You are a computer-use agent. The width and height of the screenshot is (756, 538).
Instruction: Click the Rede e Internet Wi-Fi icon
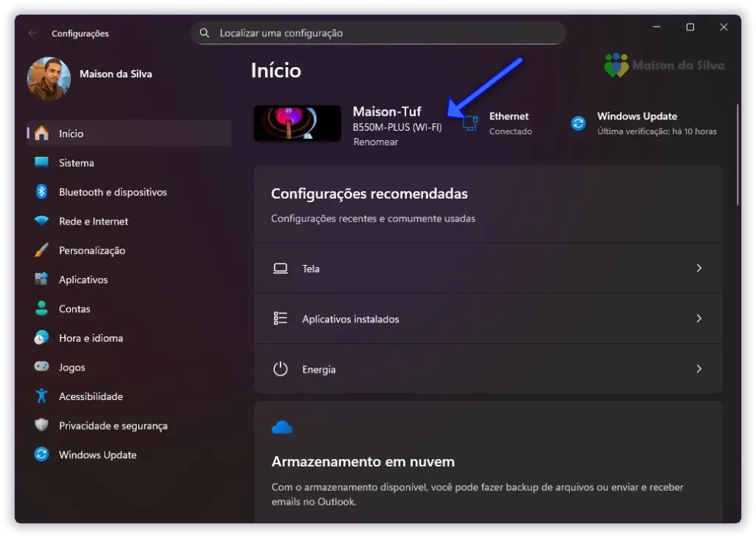41,221
